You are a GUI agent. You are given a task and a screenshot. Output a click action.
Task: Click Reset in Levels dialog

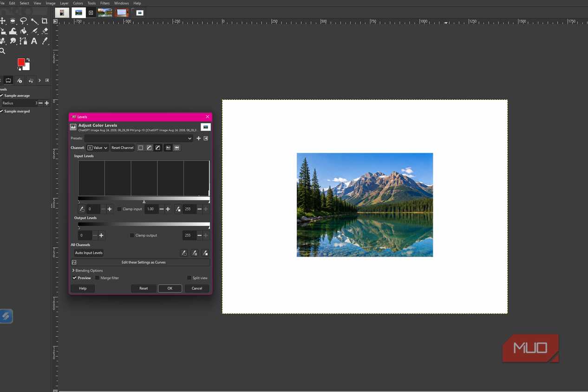[144, 288]
